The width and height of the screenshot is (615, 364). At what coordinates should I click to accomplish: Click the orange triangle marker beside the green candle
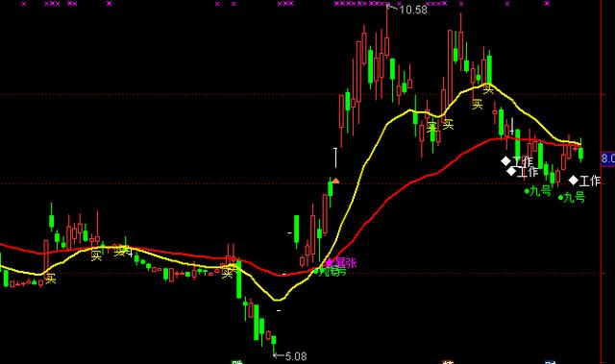pos(335,181)
